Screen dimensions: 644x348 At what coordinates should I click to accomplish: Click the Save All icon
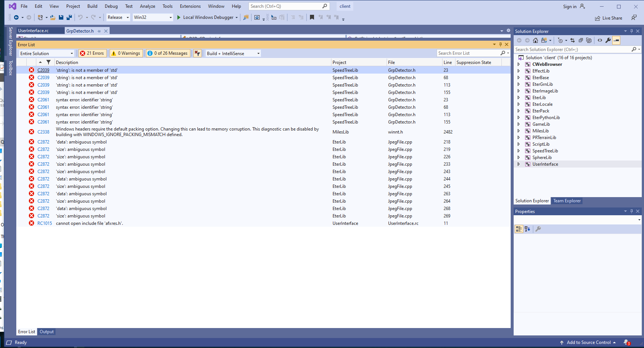(69, 17)
